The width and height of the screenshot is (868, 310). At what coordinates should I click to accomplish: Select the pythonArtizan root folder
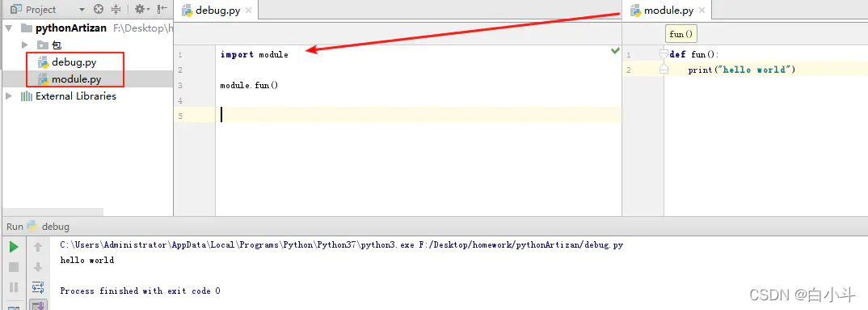tap(71, 28)
